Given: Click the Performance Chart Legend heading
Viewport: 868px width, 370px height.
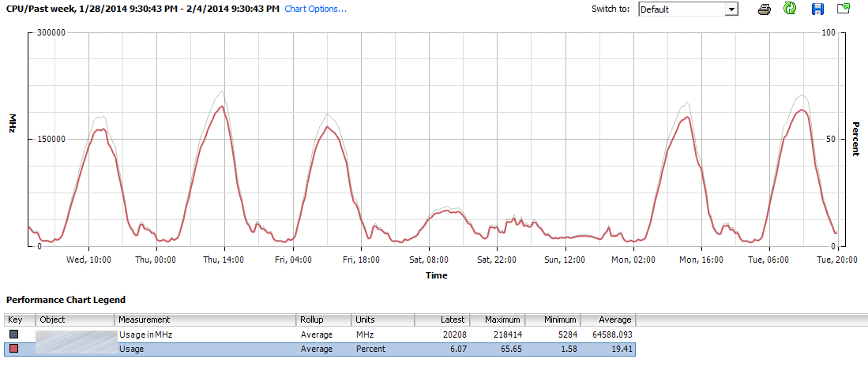Looking at the screenshot, I should 66,300.
